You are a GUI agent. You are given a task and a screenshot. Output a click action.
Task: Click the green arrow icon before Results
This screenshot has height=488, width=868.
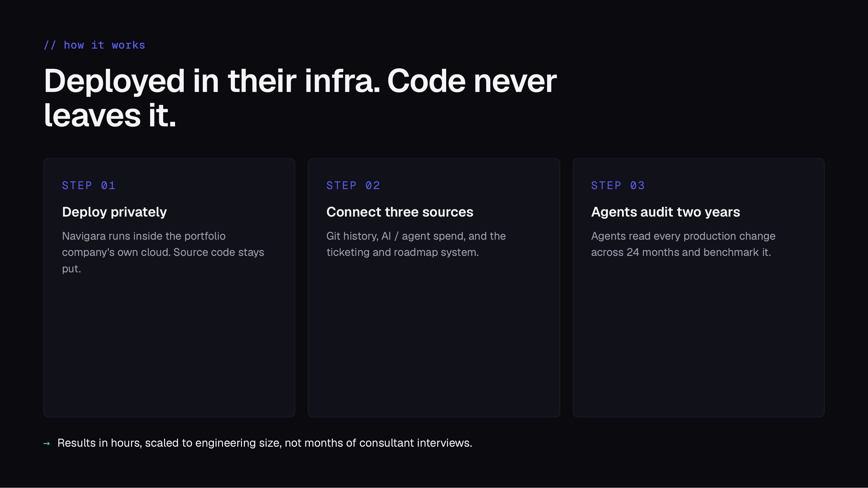(47, 443)
